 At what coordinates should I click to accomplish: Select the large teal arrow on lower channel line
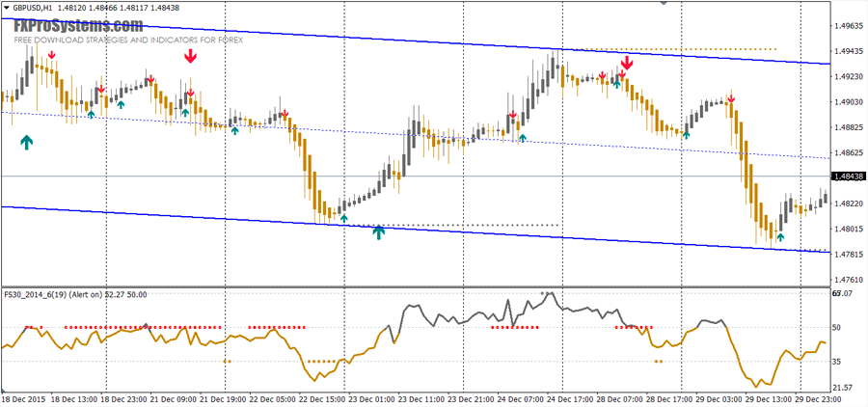(x=379, y=231)
